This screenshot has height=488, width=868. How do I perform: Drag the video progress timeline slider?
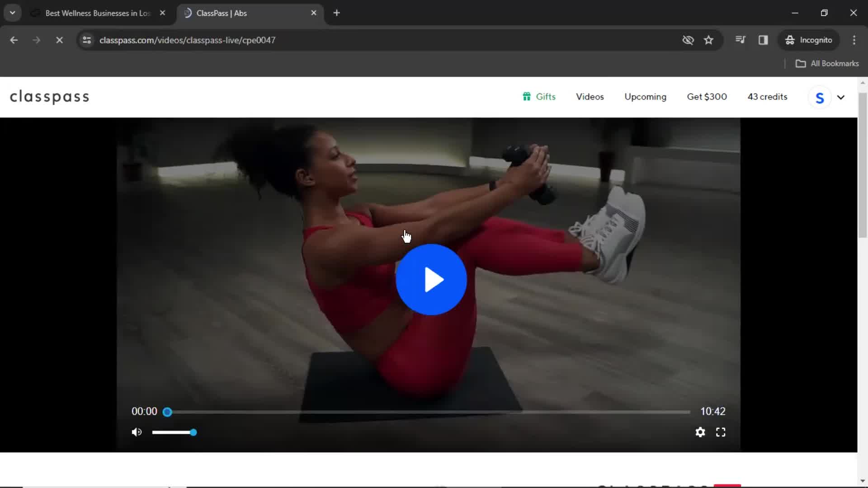[168, 412]
